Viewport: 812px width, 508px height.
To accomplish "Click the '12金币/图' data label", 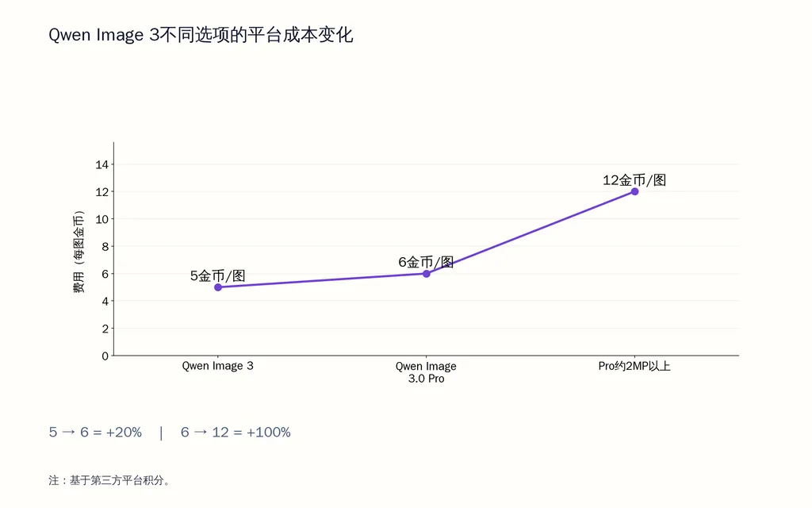I will pyautogui.click(x=634, y=180).
